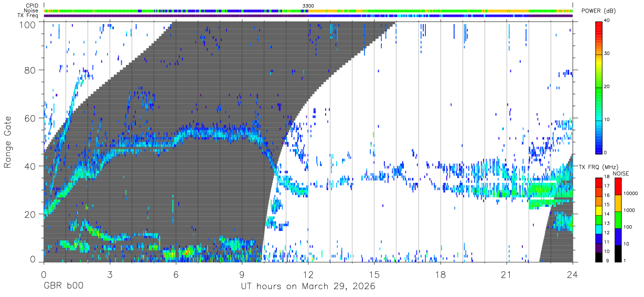Image resolution: width=644 pixels, height=297 pixels.
Task: Click UT hours axis tick 3
Action: 110,274
